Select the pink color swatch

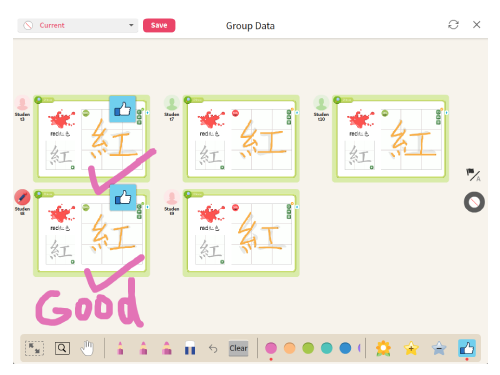coord(271,348)
